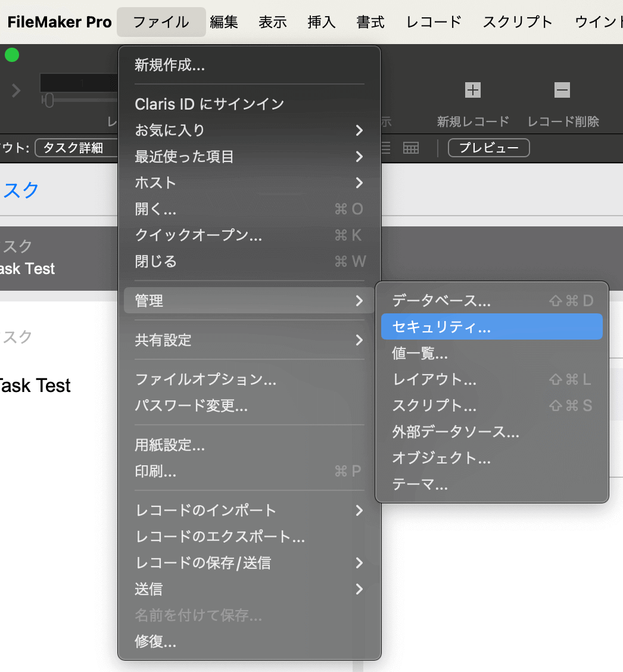This screenshot has width=623, height=672.
Task: Select データベース... in the submenu
Action: (x=492, y=300)
